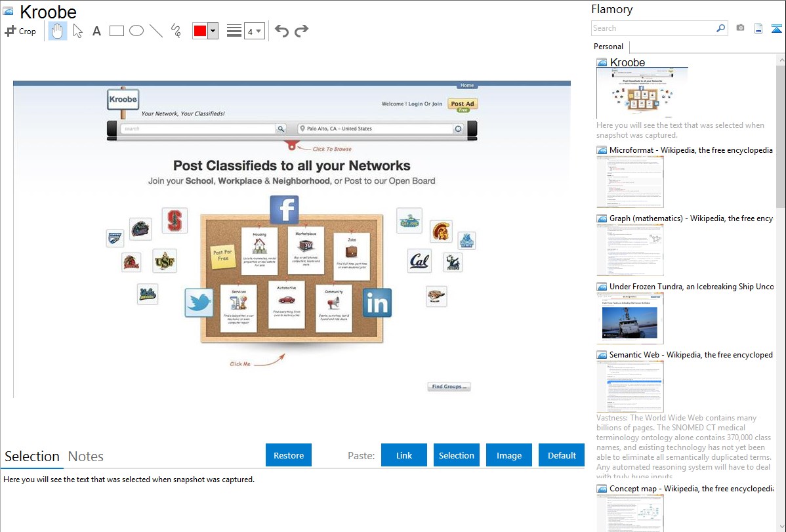Click the Paste Default button
786x532 pixels.
pos(562,455)
